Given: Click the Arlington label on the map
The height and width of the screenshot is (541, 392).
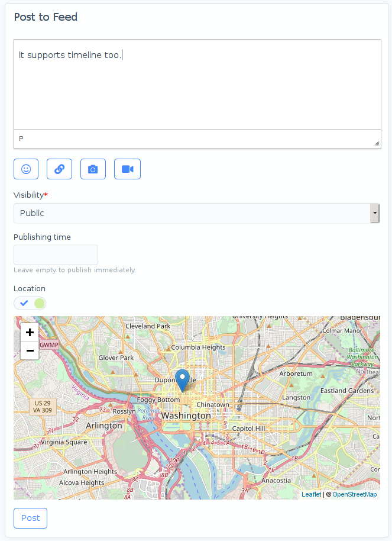Looking at the screenshot, I should (104, 426).
